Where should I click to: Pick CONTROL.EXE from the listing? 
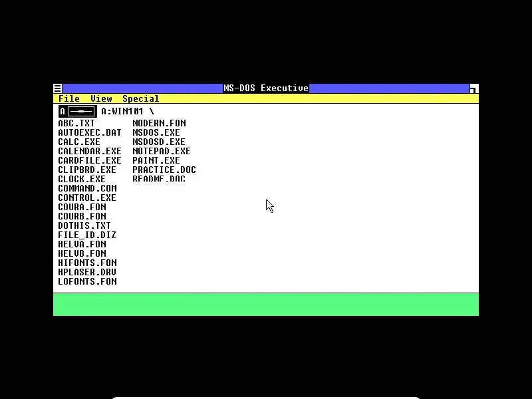coord(87,198)
